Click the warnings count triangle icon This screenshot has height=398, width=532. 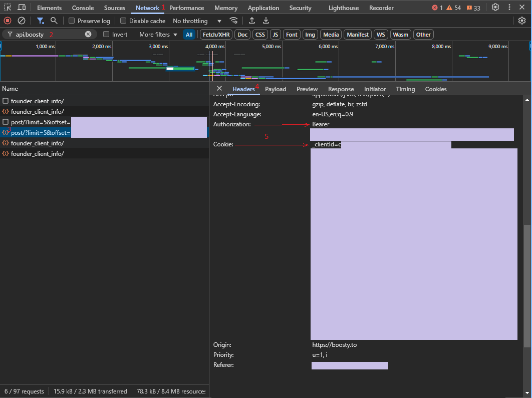coord(449,8)
